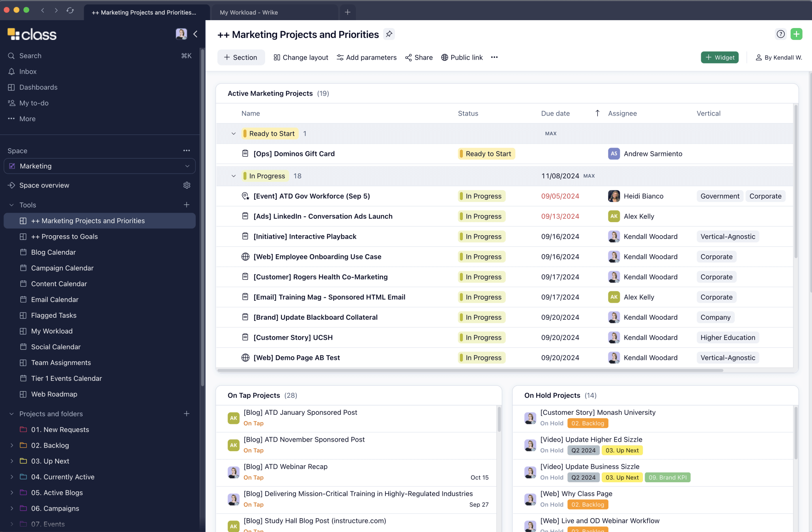812x532 pixels.
Task: Expand the 02. Backlog folder
Action: pyautogui.click(x=12, y=446)
